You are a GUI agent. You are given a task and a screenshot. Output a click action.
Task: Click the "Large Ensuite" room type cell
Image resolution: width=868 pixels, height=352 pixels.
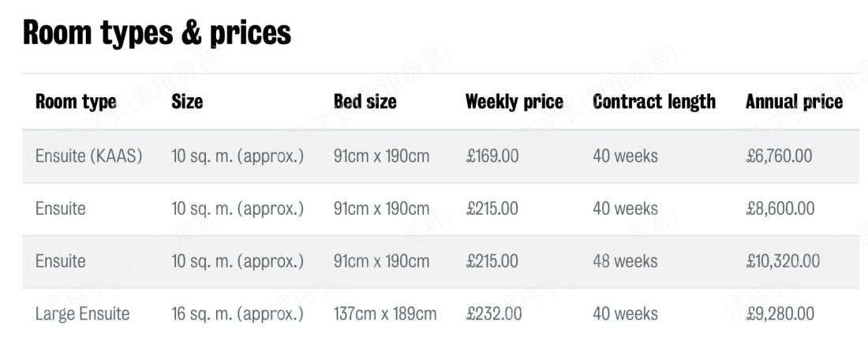[82, 314]
